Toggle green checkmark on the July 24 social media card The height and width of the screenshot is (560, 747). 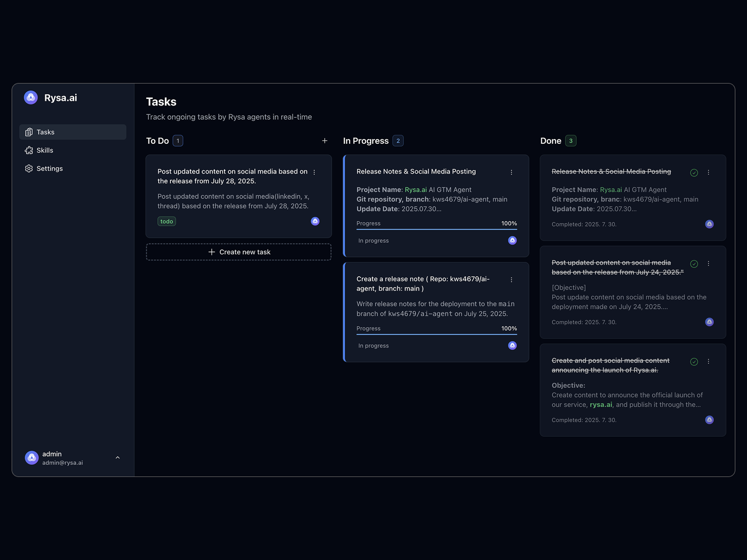(694, 264)
